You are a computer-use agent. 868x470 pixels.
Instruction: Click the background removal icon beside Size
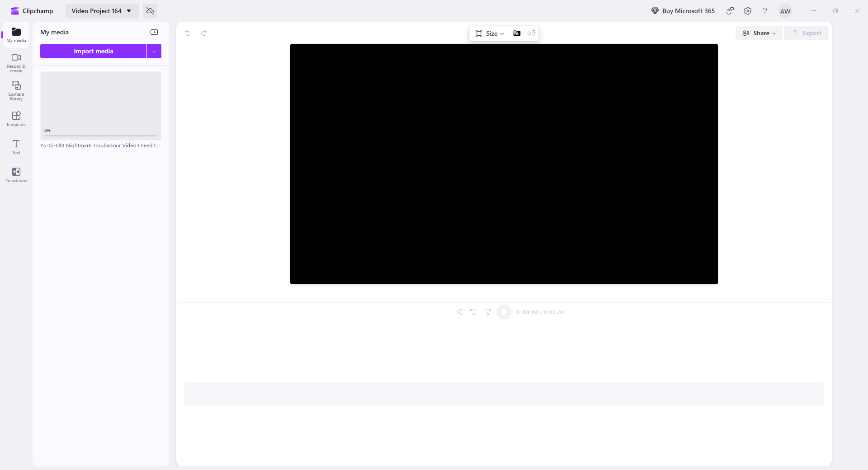click(517, 33)
